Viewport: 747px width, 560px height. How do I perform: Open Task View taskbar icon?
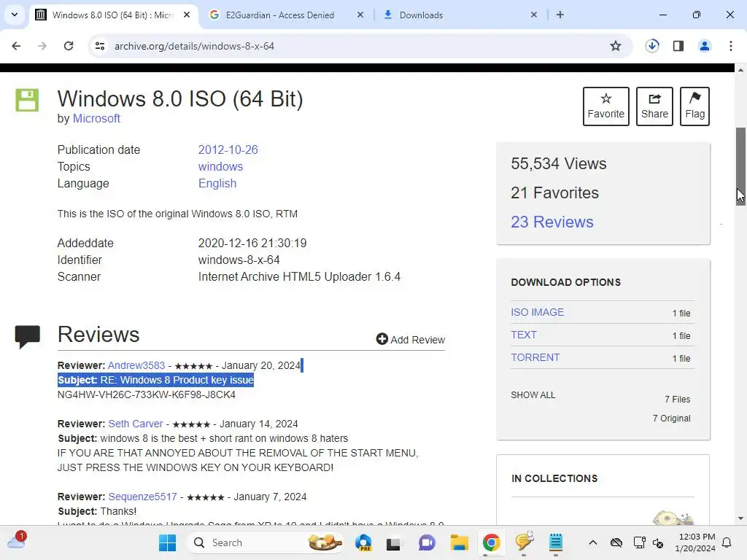coord(393,542)
